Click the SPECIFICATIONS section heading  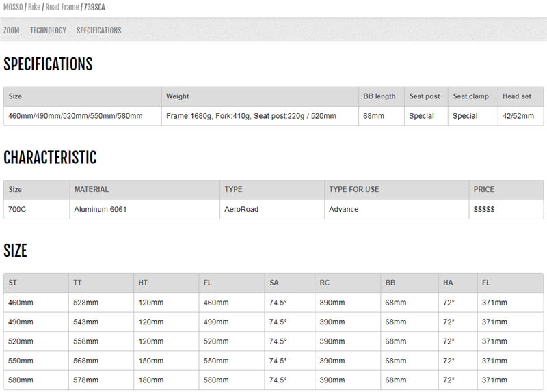[48, 64]
